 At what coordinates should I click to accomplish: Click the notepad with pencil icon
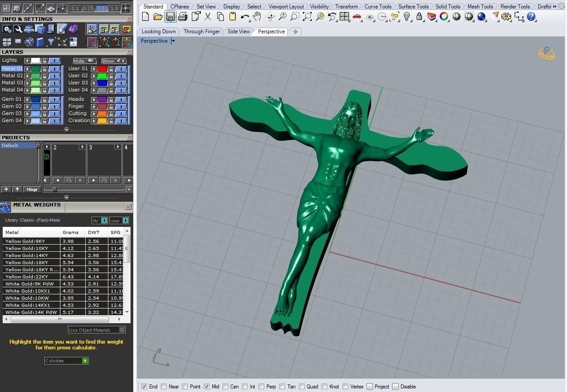(x=62, y=29)
